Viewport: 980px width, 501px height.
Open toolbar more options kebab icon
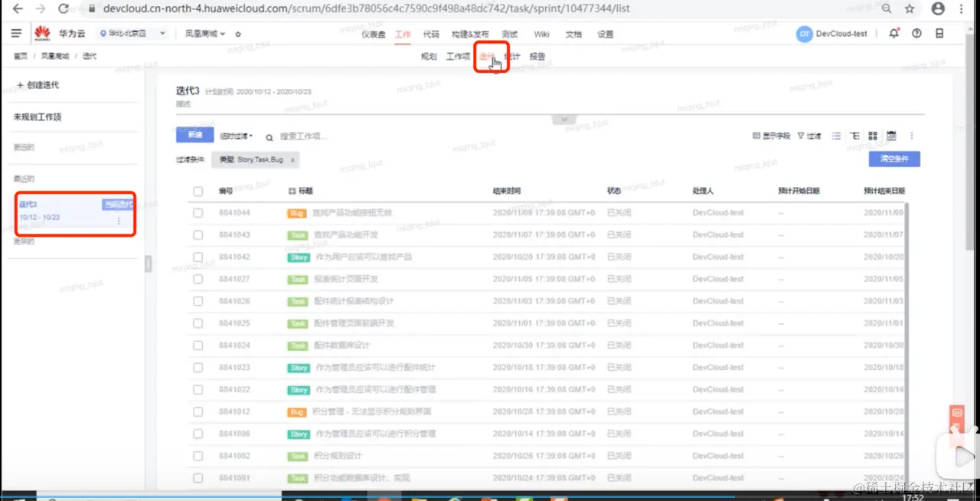pyautogui.click(x=911, y=136)
